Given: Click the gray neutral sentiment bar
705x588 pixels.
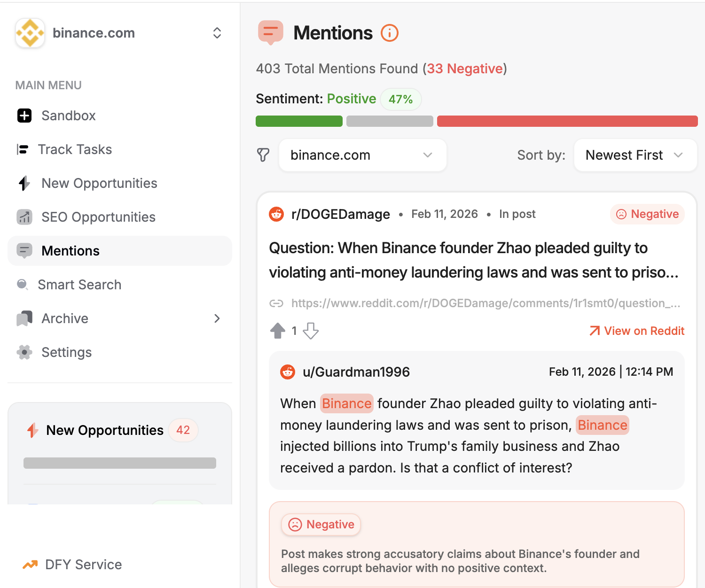Looking at the screenshot, I should 390,121.
